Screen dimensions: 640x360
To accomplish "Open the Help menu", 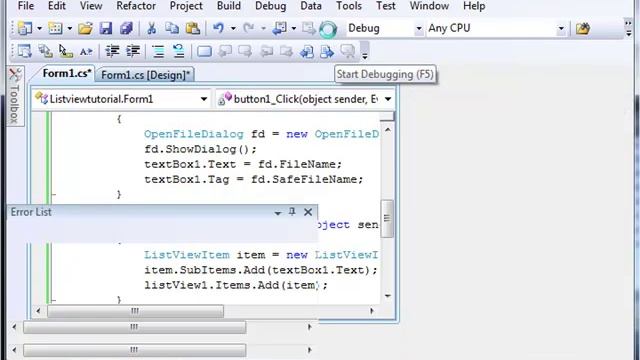I will (474, 6).
